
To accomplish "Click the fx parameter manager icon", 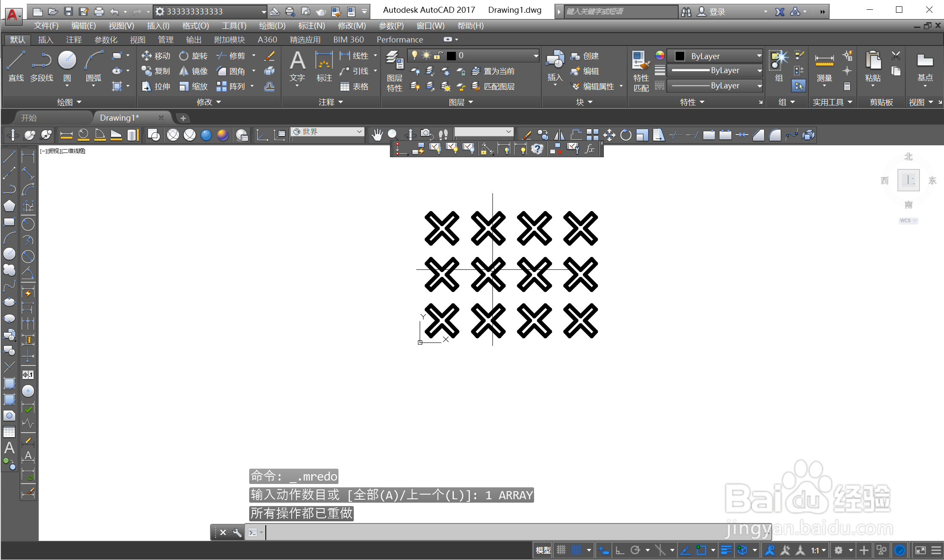I will coord(590,149).
